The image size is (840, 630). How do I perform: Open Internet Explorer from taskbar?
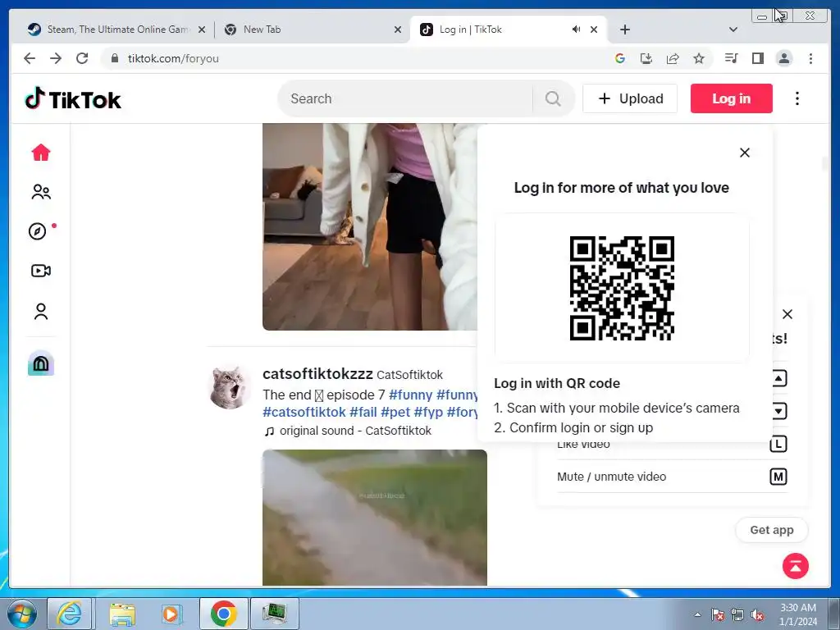[71, 614]
